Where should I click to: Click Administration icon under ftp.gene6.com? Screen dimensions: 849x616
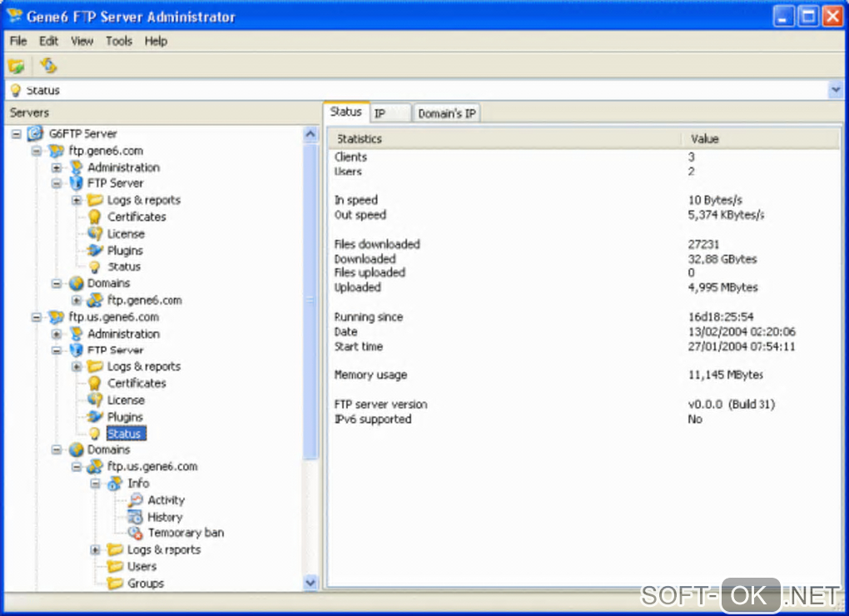(76, 167)
